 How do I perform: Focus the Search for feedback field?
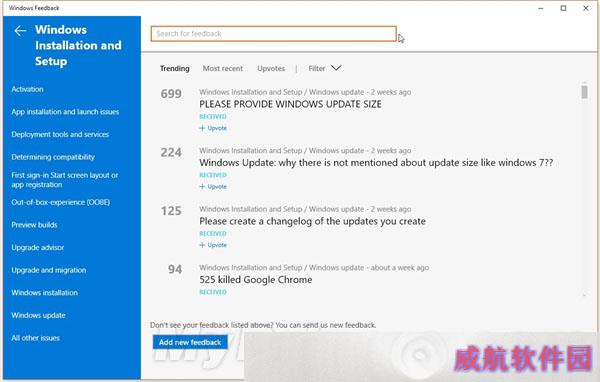(274, 34)
